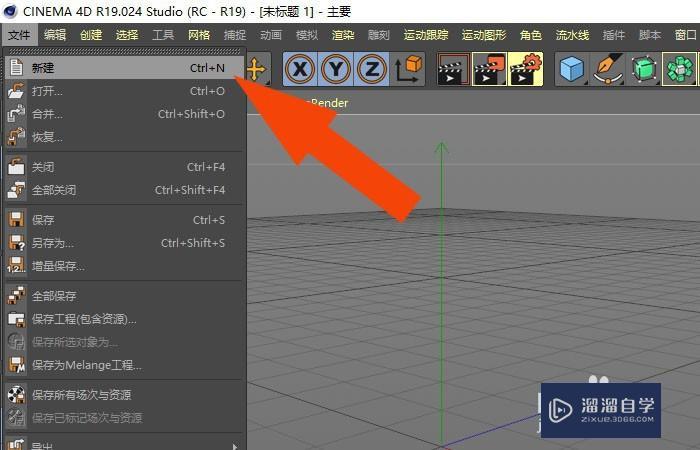700x450 pixels.
Task: Choose 全部保存 from the file menu
Action: click(125, 296)
